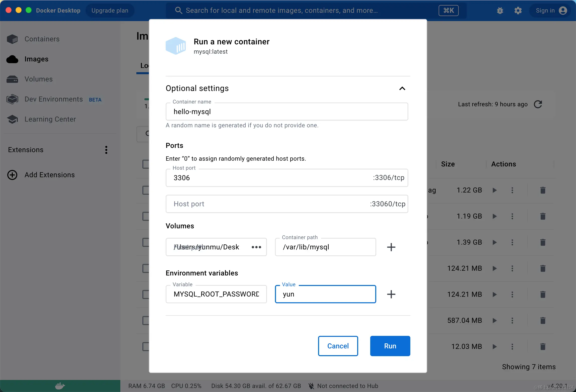Open more actions for 587.04 MB image
The height and width of the screenshot is (392, 576).
512,321
